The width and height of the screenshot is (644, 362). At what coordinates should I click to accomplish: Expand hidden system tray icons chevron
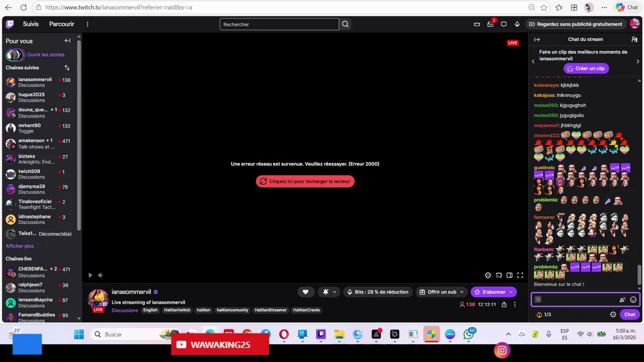508,334
